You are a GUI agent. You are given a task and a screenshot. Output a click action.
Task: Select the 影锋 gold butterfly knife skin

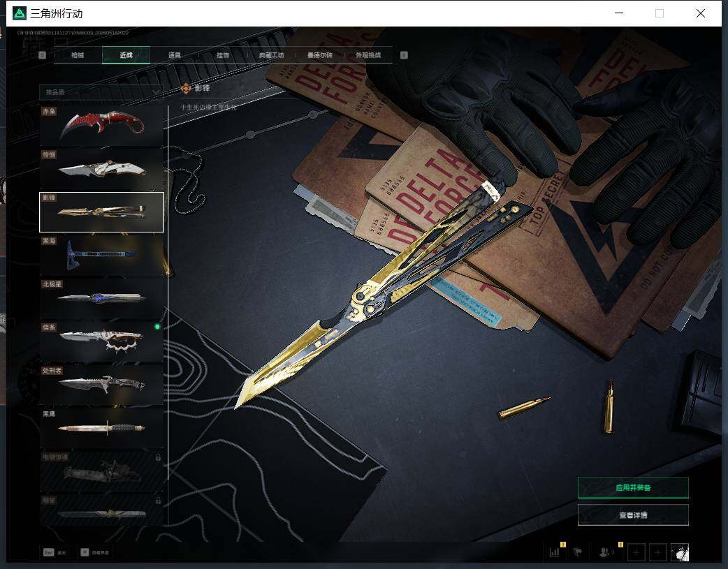(102, 212)
